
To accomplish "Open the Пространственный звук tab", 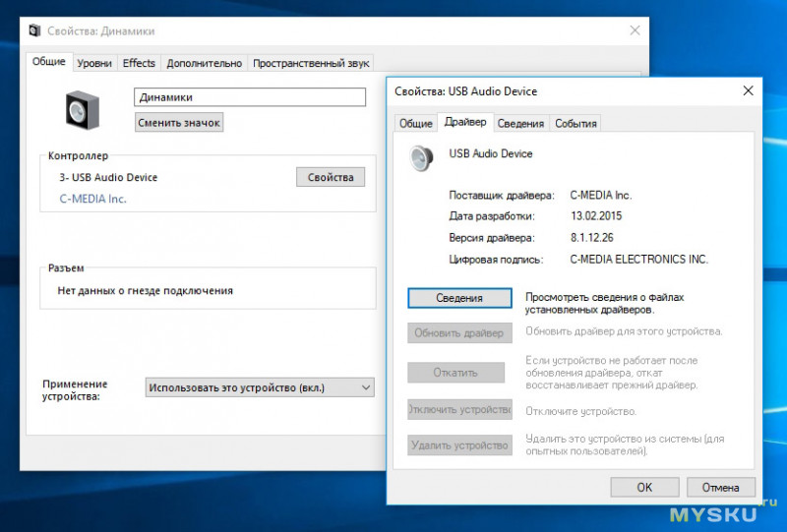I will pyautogui.click(x=311, y=63).
